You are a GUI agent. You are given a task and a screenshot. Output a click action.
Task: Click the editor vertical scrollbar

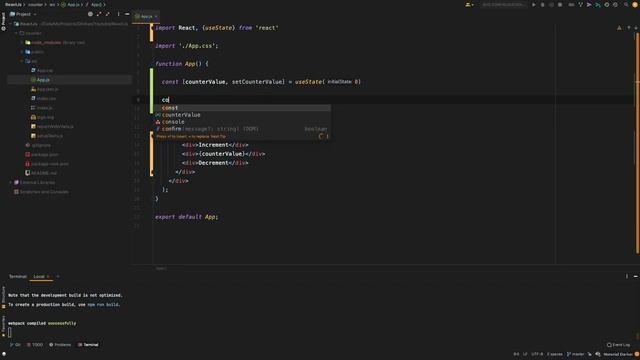point(638,143)
